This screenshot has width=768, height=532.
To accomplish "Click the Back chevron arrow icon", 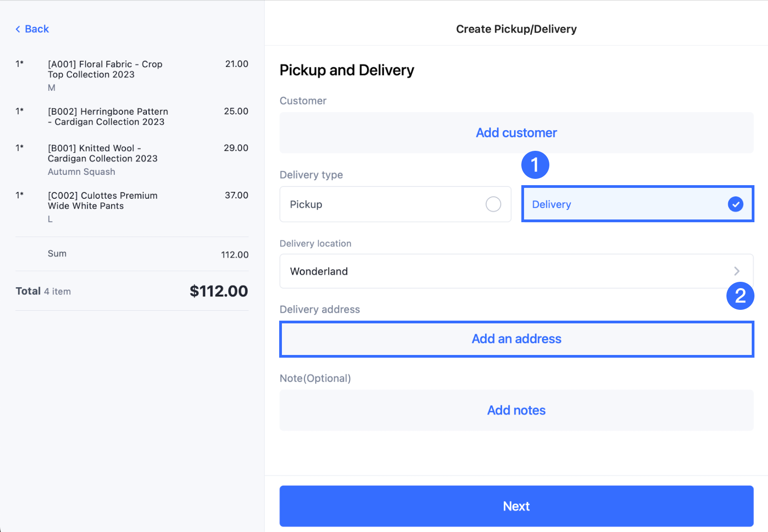I will 18,29.
